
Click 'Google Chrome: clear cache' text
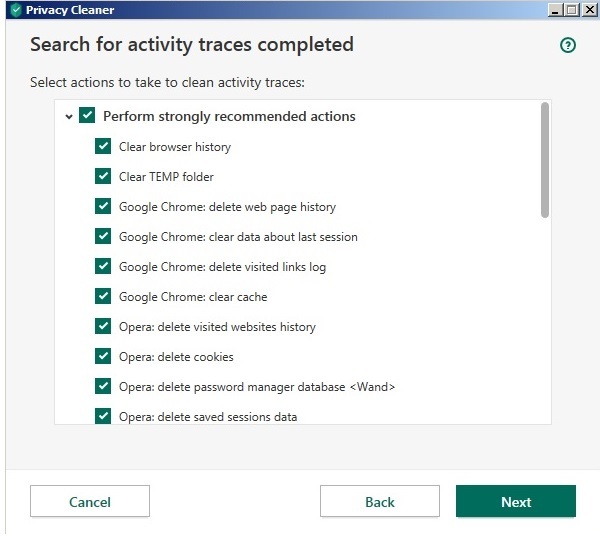(x=193, y=297)
